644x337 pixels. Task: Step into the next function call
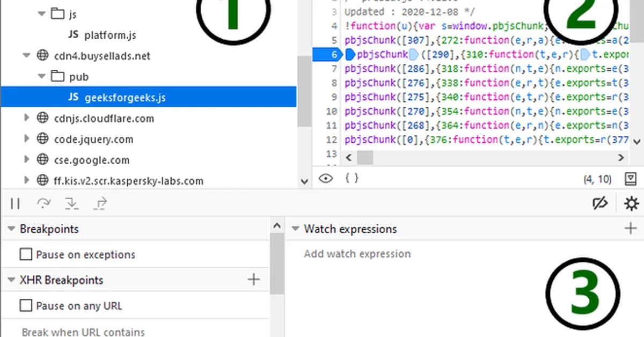pyautogui.click(x=72, y=203)
